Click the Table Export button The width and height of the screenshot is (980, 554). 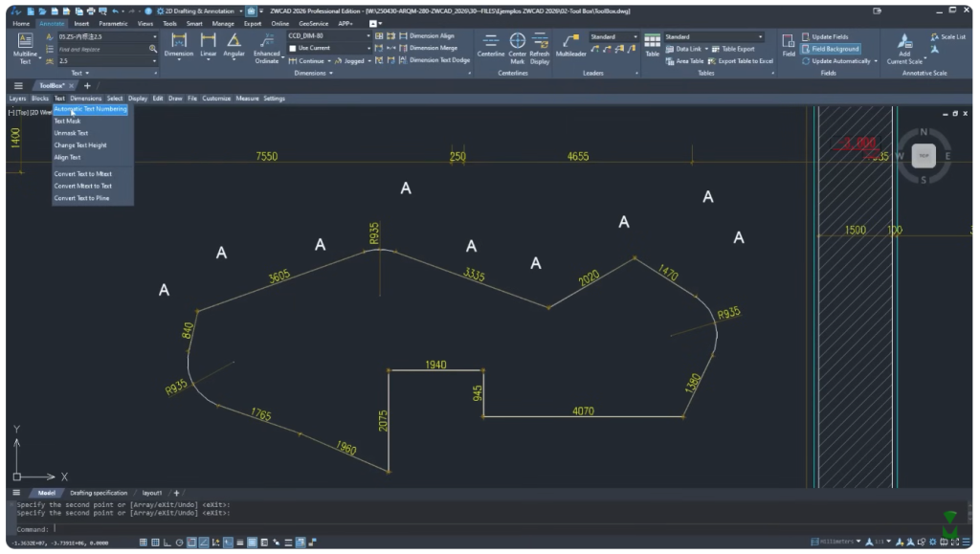(733, 49)
